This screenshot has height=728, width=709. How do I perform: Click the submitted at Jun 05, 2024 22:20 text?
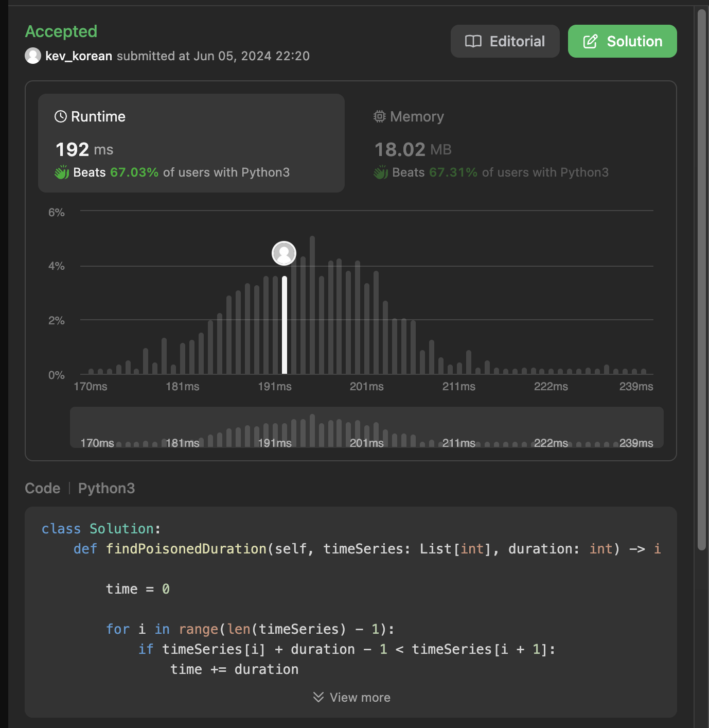(x=214, y=56)
